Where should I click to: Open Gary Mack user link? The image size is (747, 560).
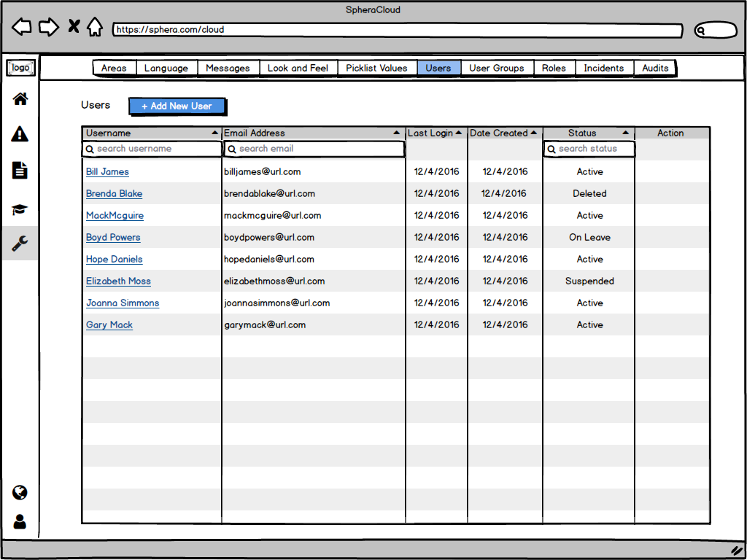109,325
